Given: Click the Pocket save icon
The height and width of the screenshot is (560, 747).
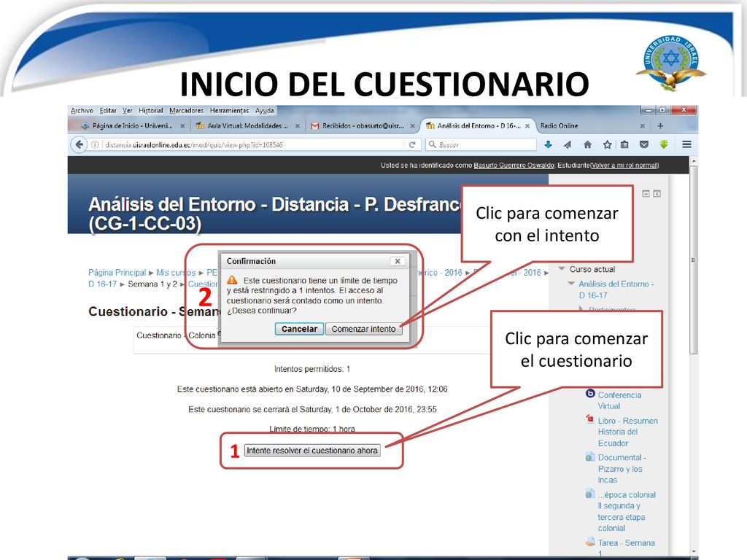Looking at the screenshot, I should click(x=644, y=144).
